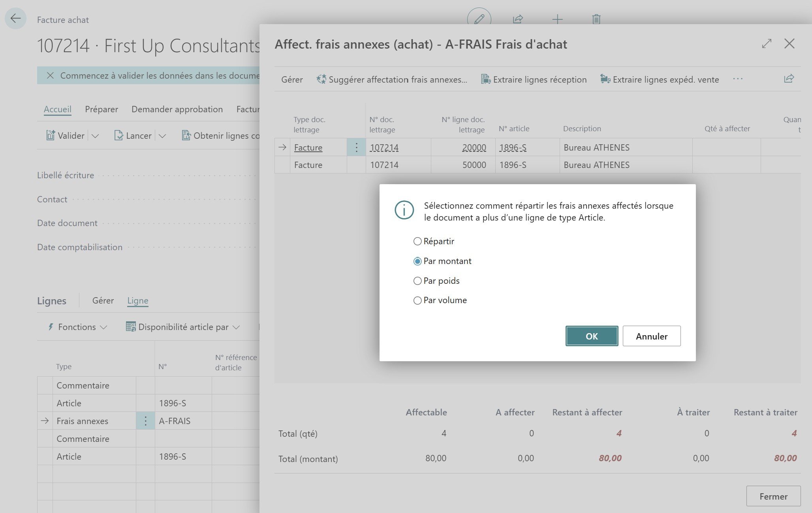Select the Par poids radio option
This screenshot has width=812, height=513.
click(x=417, y=281)
